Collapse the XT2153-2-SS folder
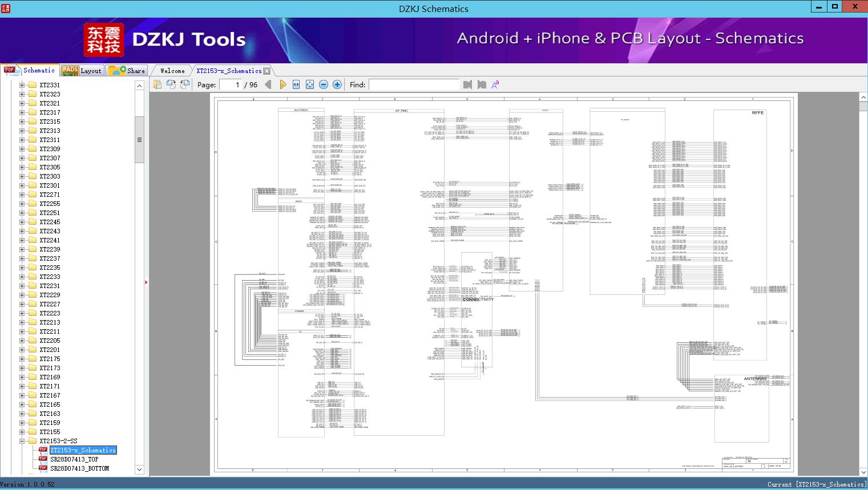868x490 pixels. click(x=22, y=441)
